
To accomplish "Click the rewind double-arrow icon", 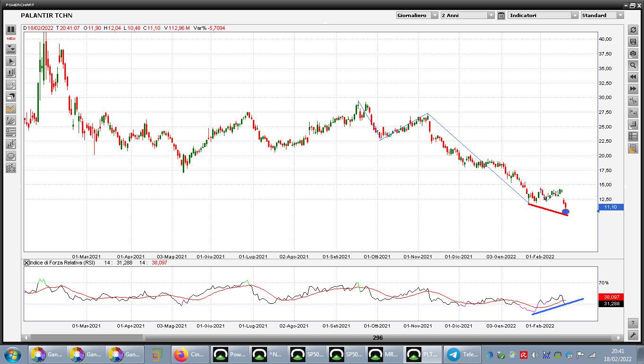I will coord(633,77).
